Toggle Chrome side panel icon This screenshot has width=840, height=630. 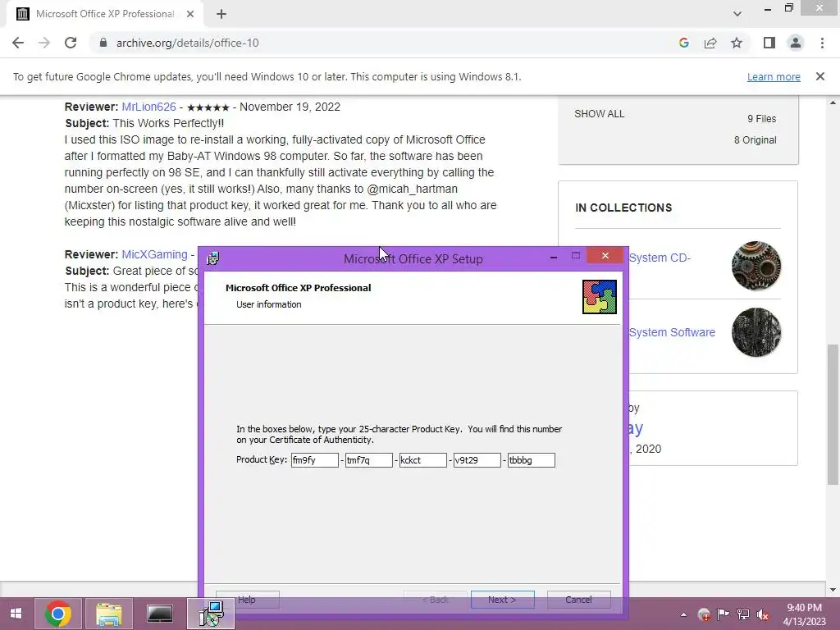click(x=769, y=43)
